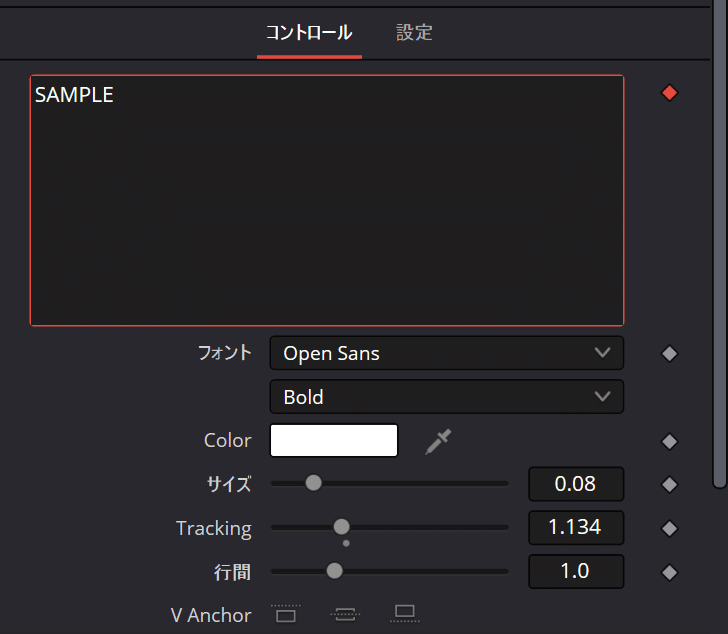728x634 pixels.
Task: Click the Tracking value field 1.134
Action: coord(576,528)
